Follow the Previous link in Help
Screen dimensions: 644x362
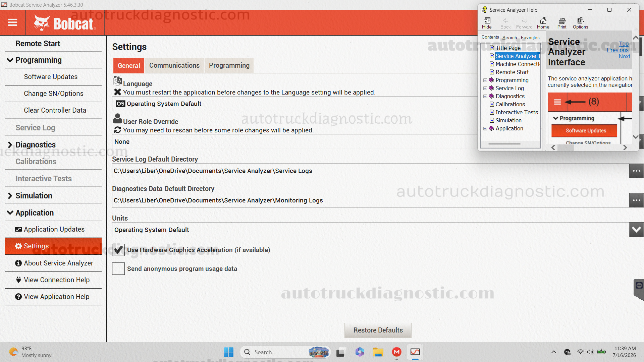pyautogui.click(x=618, y=50)
